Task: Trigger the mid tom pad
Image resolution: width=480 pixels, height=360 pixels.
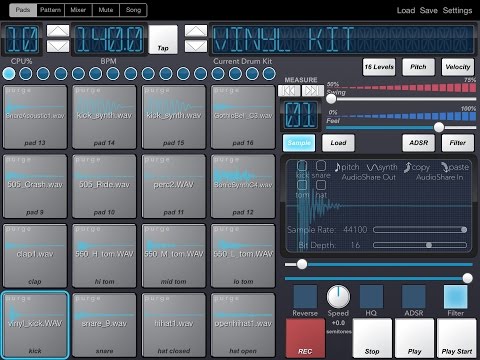Action: [174, 256]
